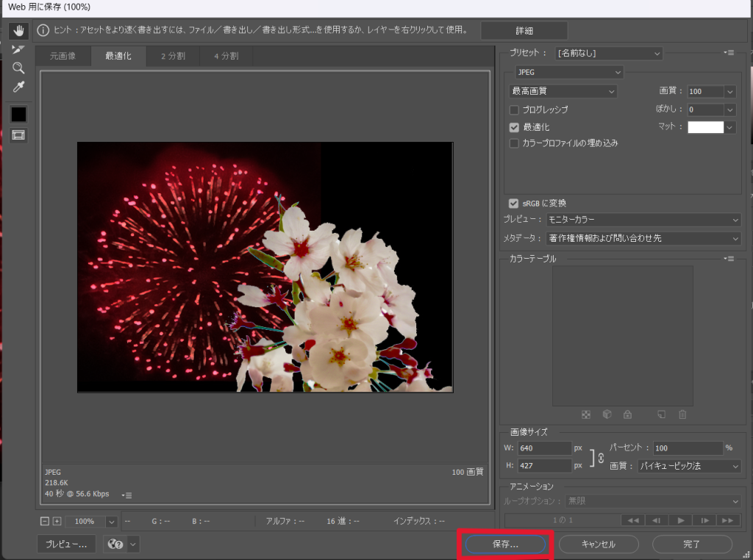Click the キャンセル button

pos(598,545)
